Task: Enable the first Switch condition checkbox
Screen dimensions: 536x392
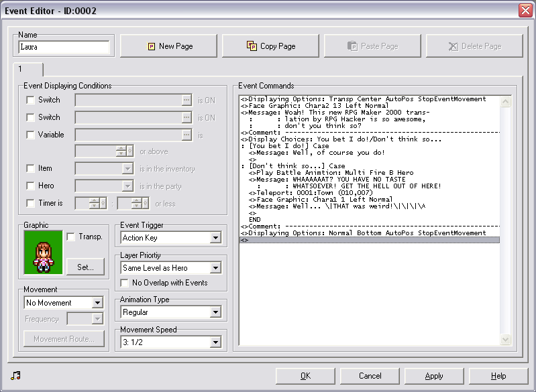Action: [30, 100]
